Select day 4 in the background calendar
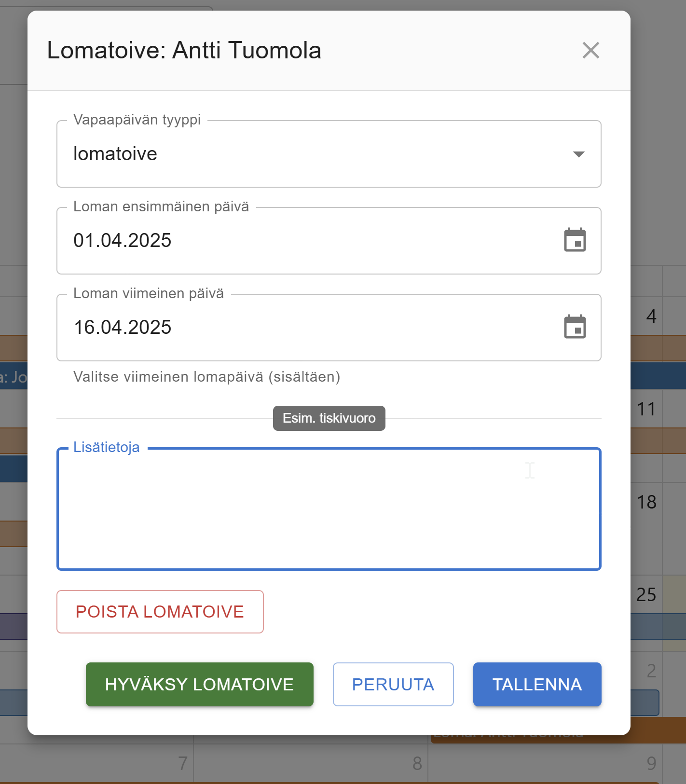Viewport: 686px width, 784px height. 651,316
